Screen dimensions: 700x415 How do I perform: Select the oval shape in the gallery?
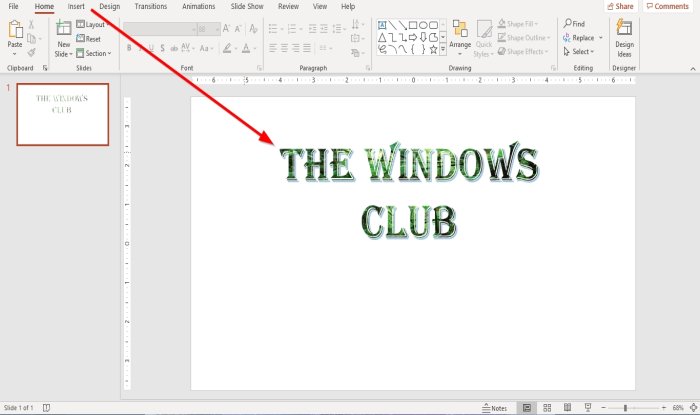(x=423, y=25)
